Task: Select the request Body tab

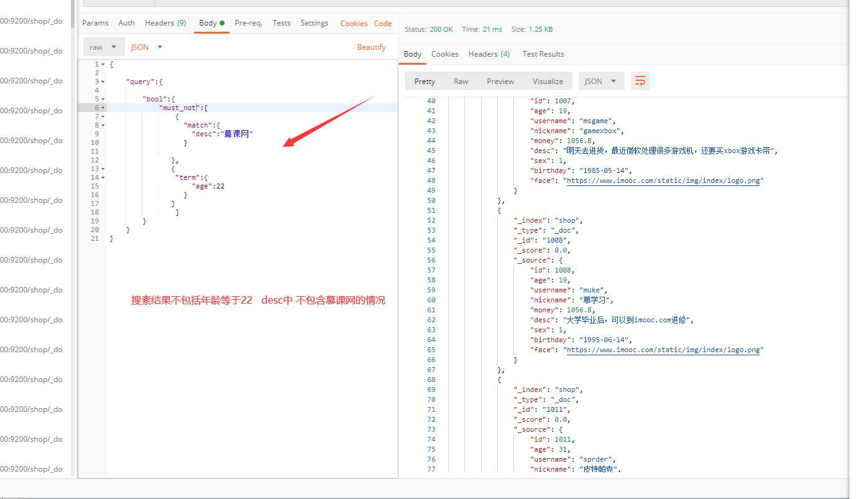Action: tap(212, 23)
